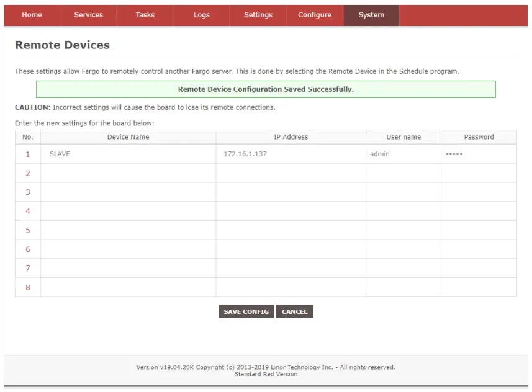Go to the Services tab
The height and width of the screenshot is (392, 532).
88,15
